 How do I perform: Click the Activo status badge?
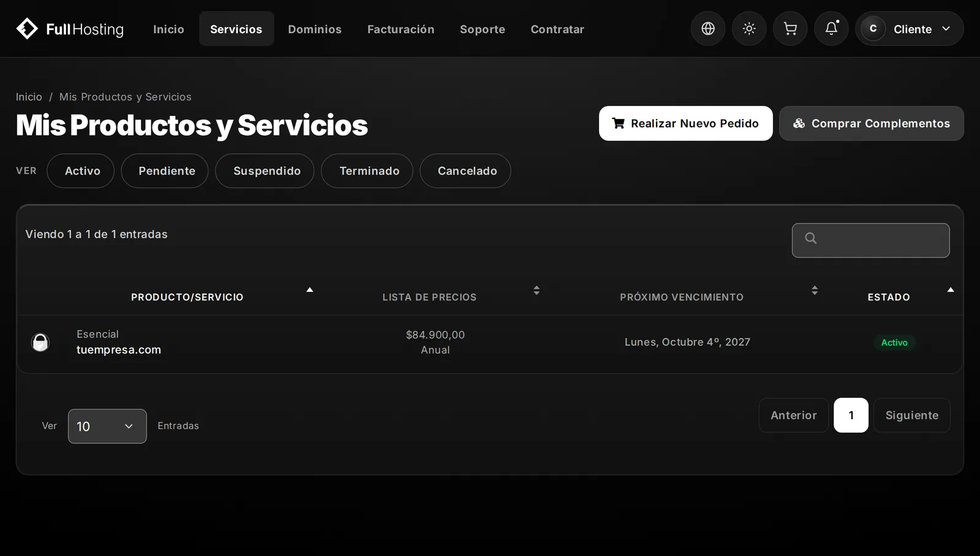894,343
